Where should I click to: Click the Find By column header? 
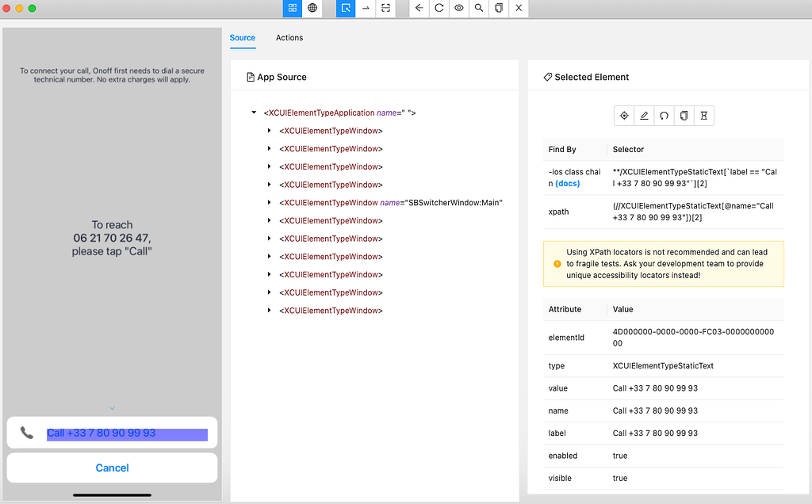click(562, 150)
